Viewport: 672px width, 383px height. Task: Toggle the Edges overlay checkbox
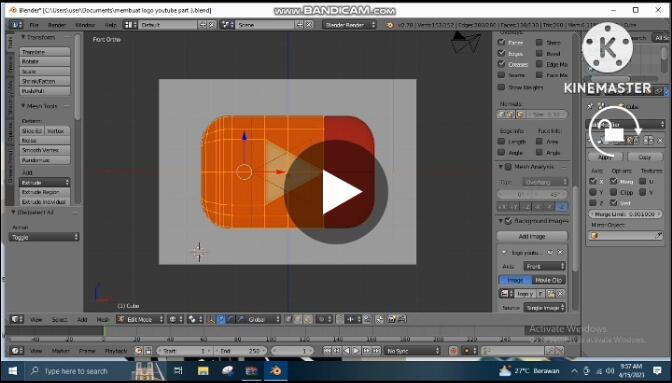coord(501,53)
